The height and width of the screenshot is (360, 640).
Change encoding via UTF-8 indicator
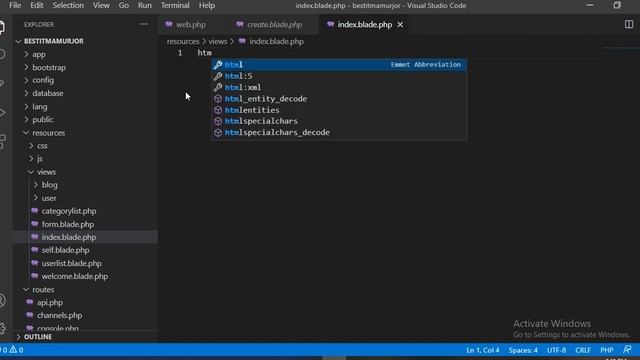click(x=556, y=350)
